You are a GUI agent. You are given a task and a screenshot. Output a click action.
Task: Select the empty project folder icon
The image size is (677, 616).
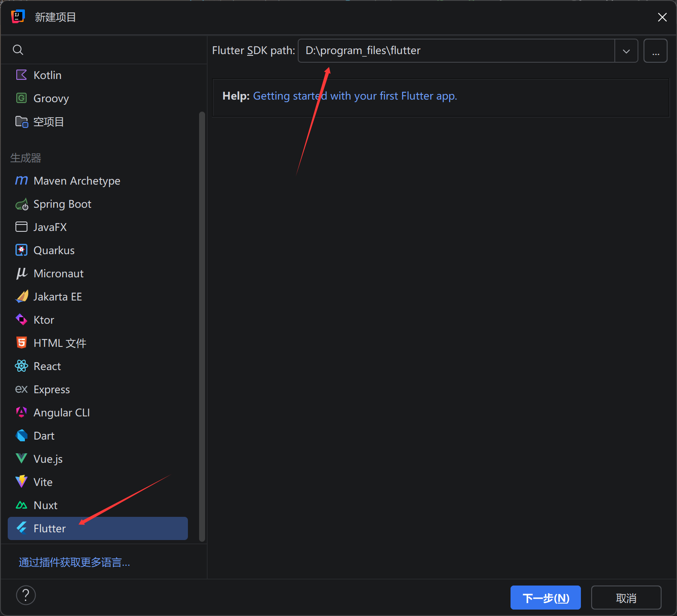point(21,121)
